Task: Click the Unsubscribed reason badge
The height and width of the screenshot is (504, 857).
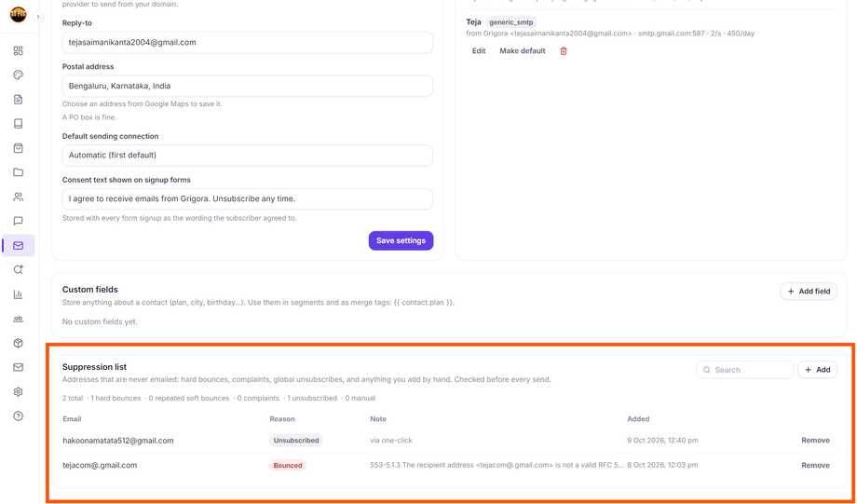Action: click(296, 440)
